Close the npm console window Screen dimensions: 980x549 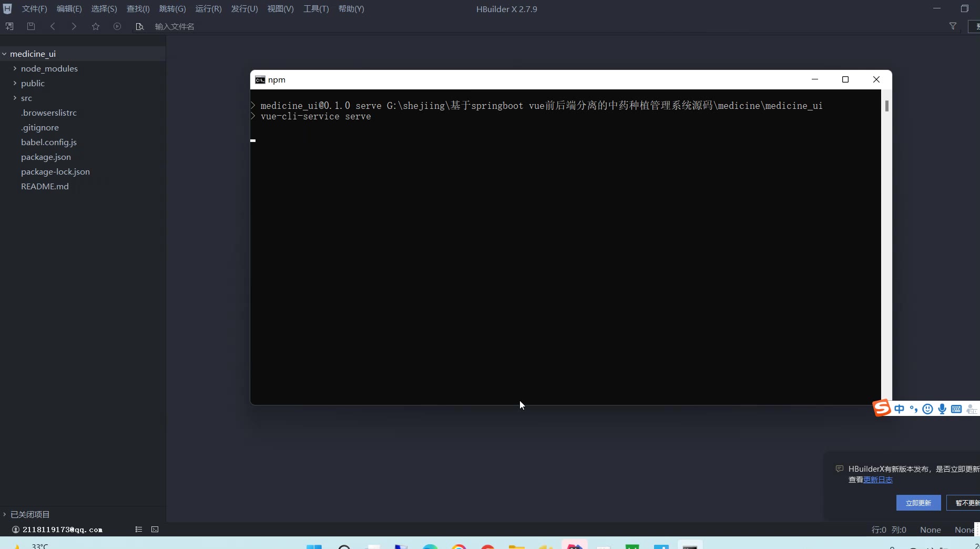click(x=876, y=79)
